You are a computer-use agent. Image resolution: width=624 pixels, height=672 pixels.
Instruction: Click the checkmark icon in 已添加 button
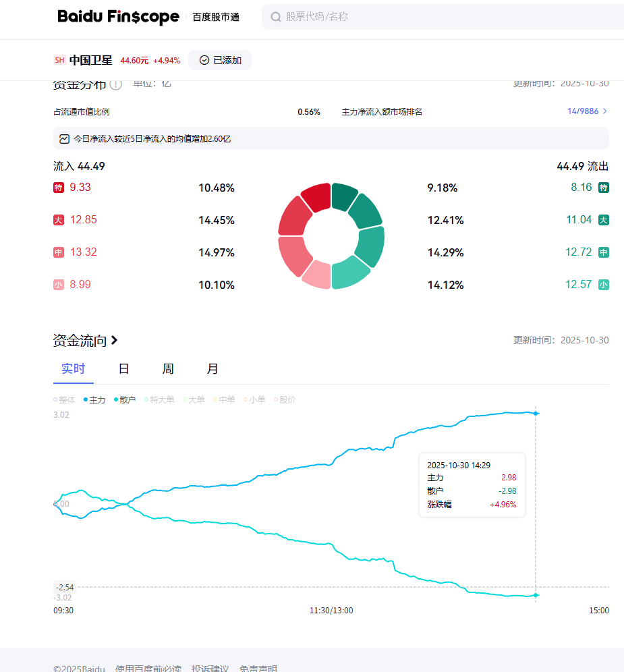[204, 61]
